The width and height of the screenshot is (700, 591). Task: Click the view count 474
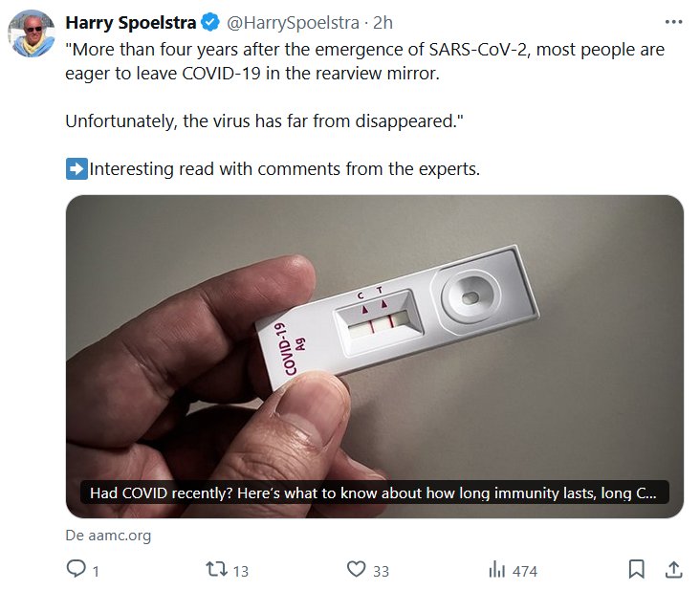tap(525, 571)
